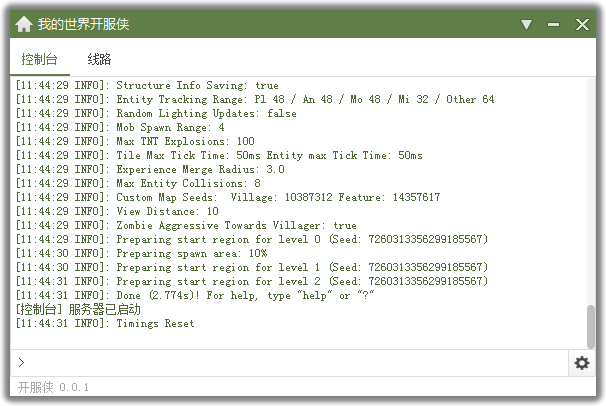Switch to the 线路 tab
606x406 pixels.
[x=99, y=59]
